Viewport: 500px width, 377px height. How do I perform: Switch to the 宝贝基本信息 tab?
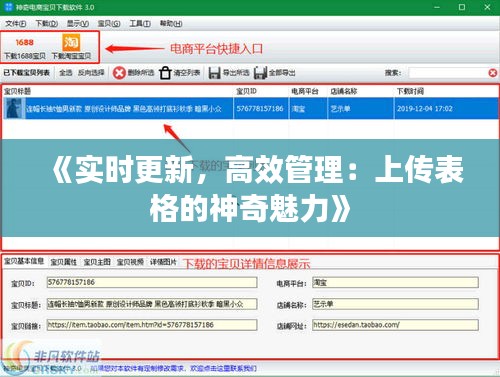click(x=24, y=261)
